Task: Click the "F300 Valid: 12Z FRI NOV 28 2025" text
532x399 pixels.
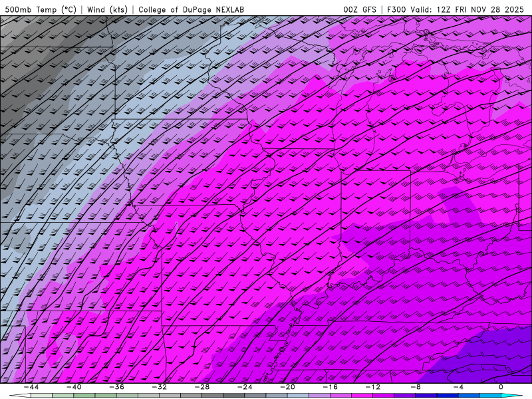Action: pyautogui.click(x=456, y=9)
